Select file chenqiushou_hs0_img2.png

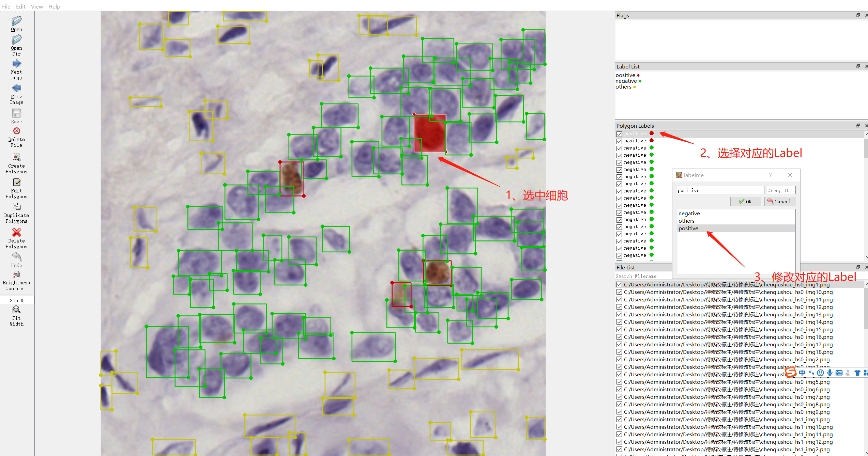coord(727,359)
